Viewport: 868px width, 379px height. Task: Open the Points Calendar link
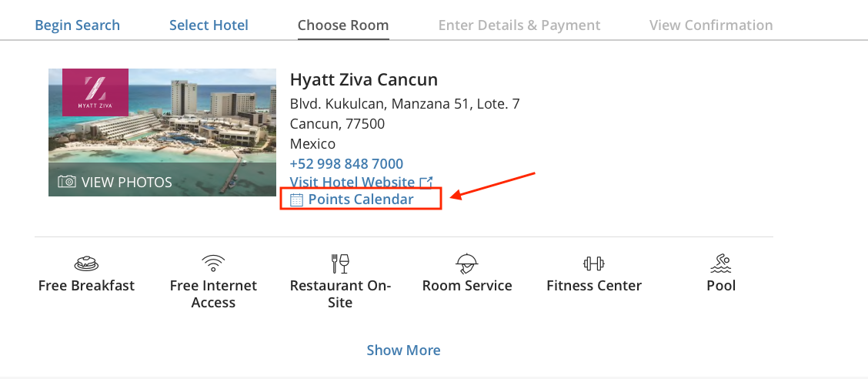(x=361, y=200)
